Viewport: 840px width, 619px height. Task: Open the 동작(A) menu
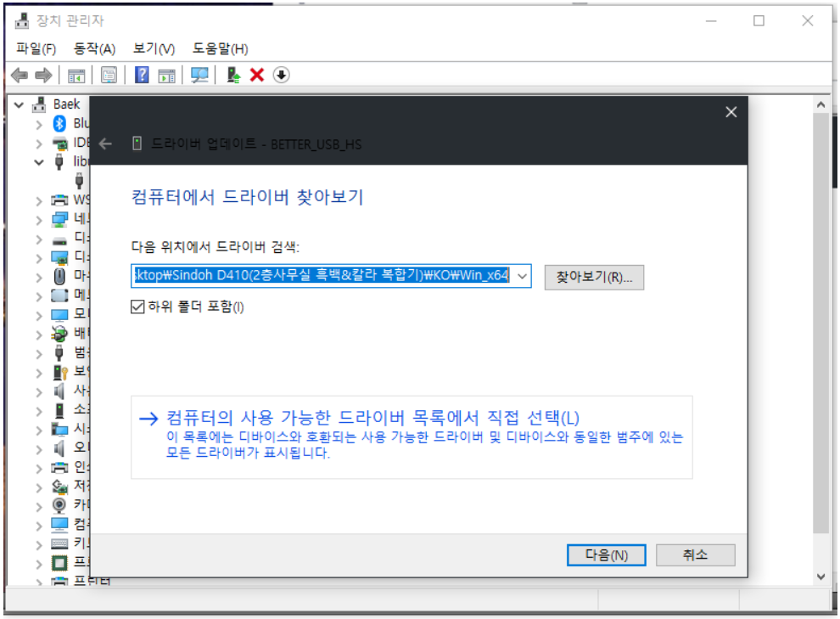(93, 48)
